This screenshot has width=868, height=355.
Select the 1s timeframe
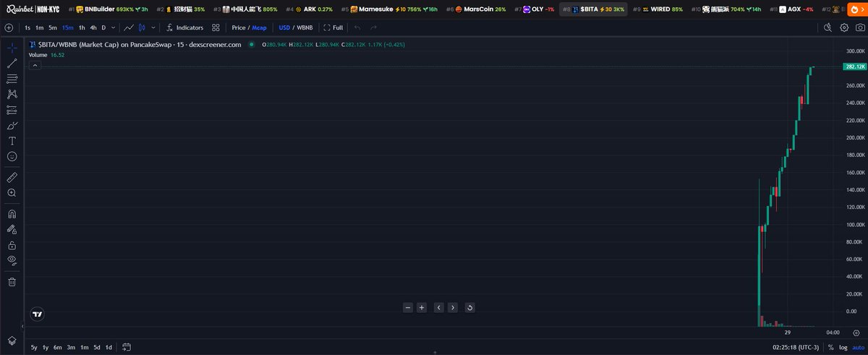pos(27,27)
